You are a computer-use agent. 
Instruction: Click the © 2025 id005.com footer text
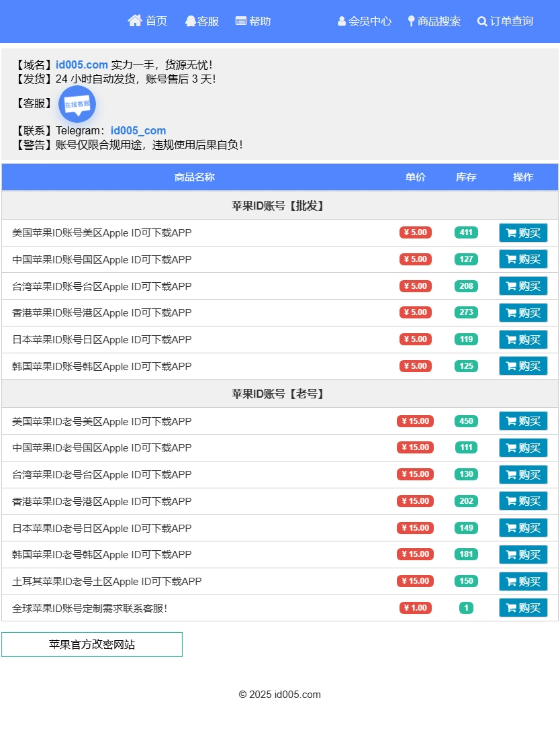(280, 695)
